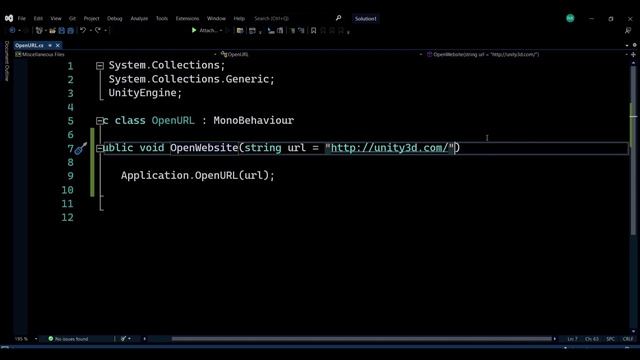Click the Ln 7 line indicator
The height and width of the screenshot is (360, 640).
pos(572,339)
